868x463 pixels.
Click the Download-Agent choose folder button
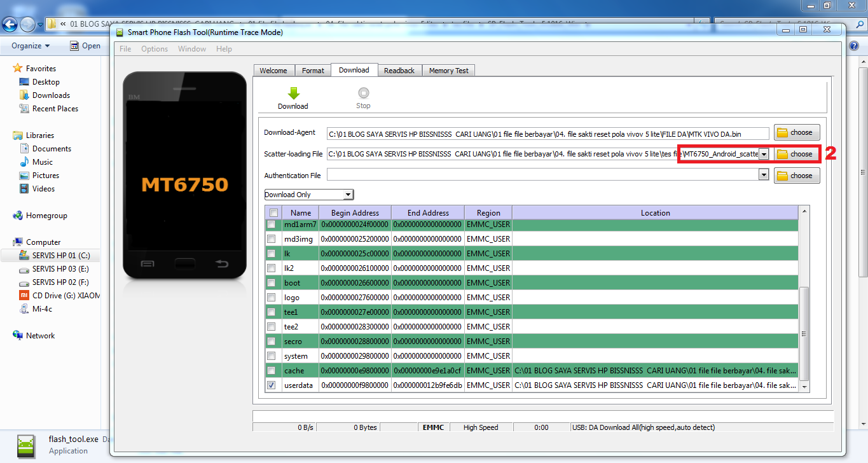click(x=797, y=132)
